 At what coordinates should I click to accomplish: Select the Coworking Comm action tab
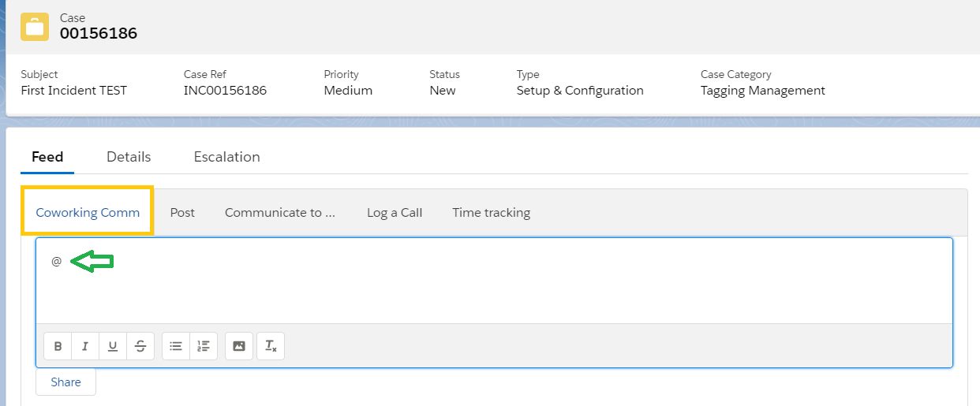pyautogui.click(x=88, y=212)
